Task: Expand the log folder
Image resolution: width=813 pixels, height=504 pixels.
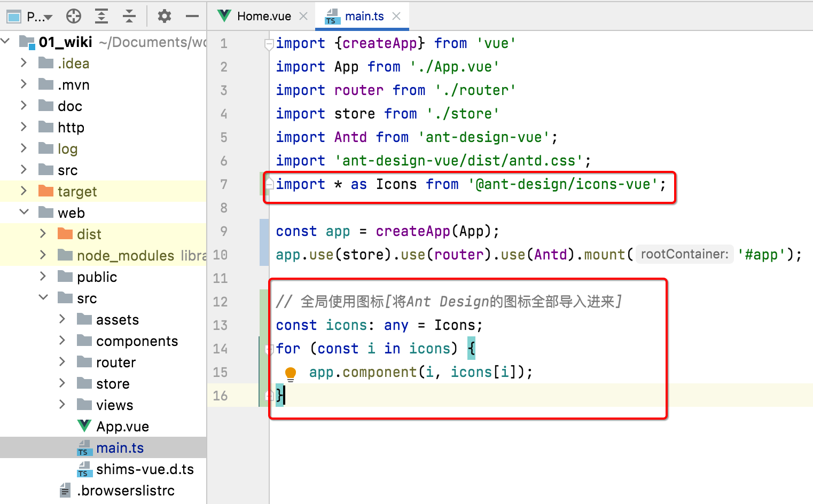Action: coord(24,148)
